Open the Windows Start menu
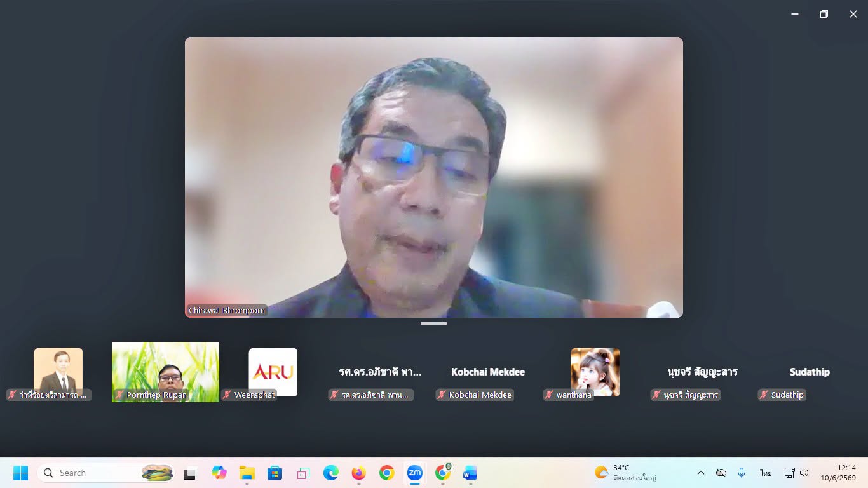 [20, 473]
